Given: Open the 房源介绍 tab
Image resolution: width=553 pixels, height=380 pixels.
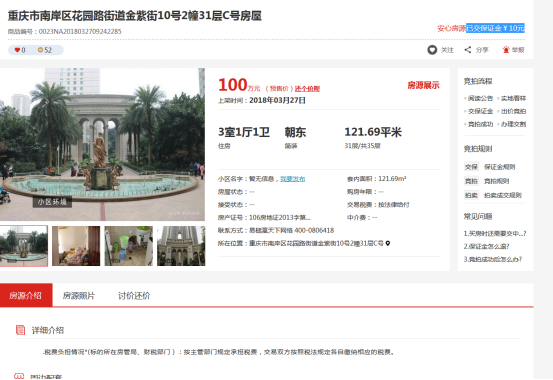Looking at the screenshot, I should tap(26, 295).
